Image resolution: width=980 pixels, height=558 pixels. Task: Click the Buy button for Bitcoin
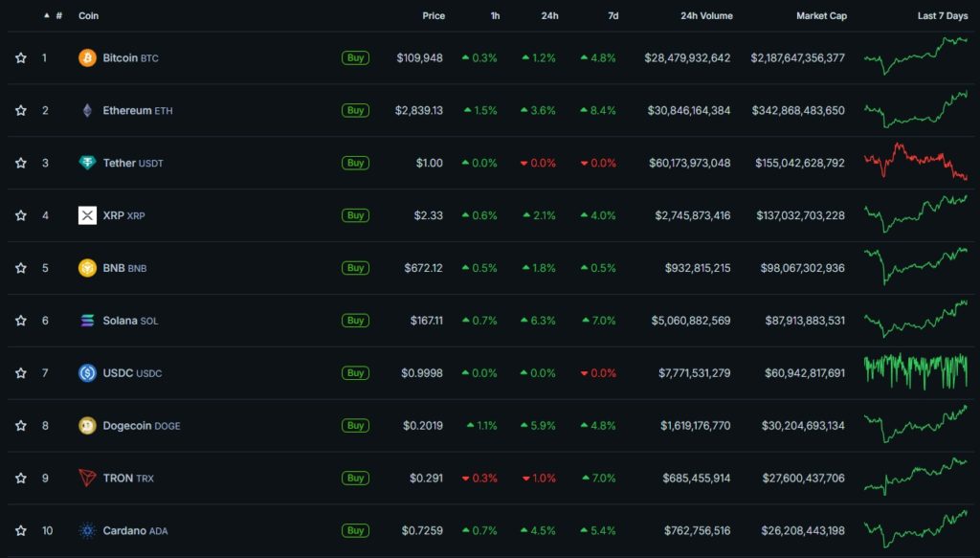(x=355, y=57)
